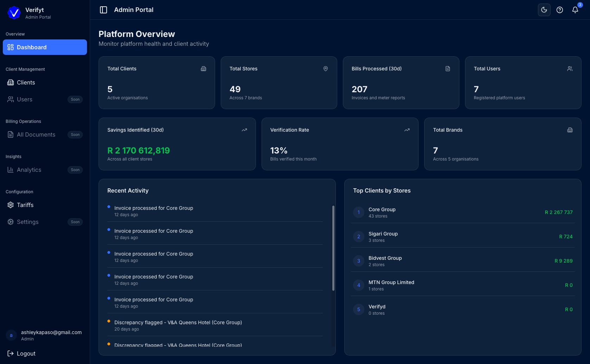Click the R 724 amount
The width and height of the screenshot is (590, 364).
tap(566, 237)
